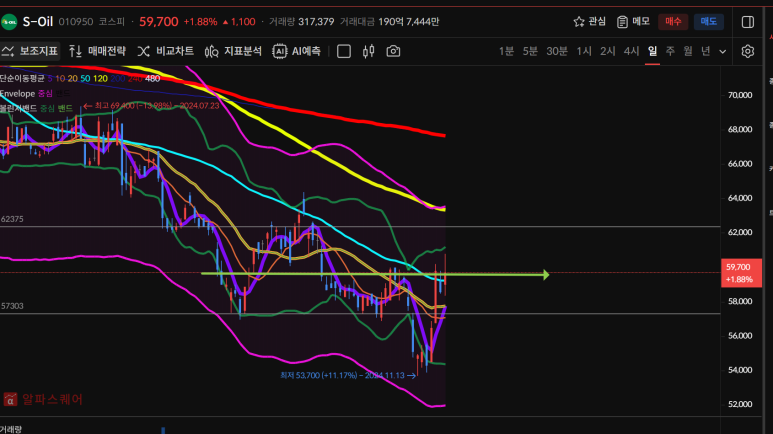Switch to the 1분 interval tab
The image size is (773, 434).
click(x=506, y=51)
